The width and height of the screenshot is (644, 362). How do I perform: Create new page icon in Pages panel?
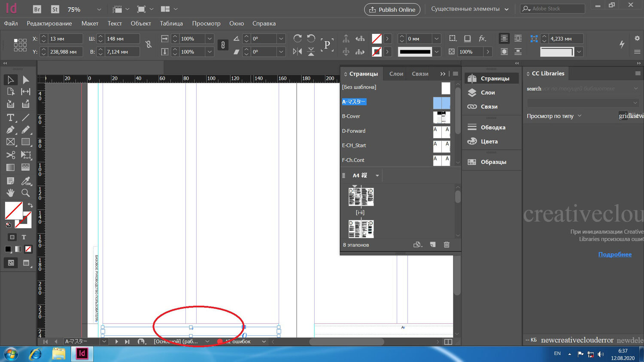(x=433, y=244)
